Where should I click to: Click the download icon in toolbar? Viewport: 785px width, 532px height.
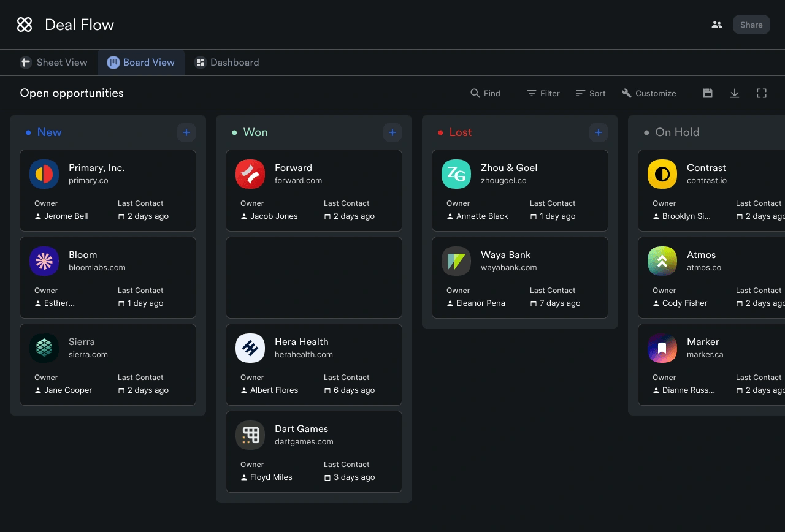[x=735, y=93]
